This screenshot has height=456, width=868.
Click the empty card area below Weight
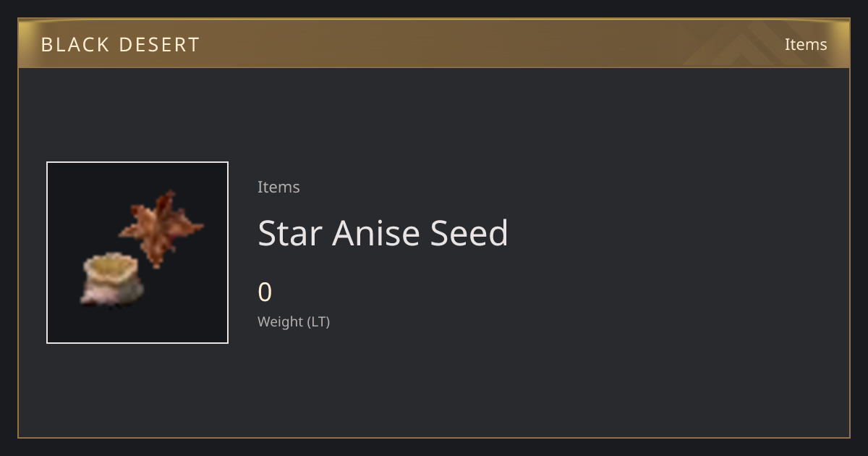434,387
